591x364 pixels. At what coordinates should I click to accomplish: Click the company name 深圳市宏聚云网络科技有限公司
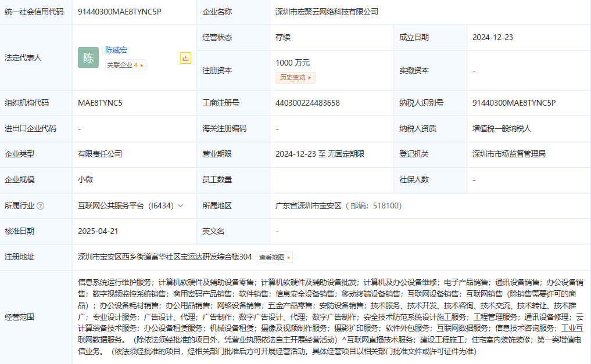point(327,12)
